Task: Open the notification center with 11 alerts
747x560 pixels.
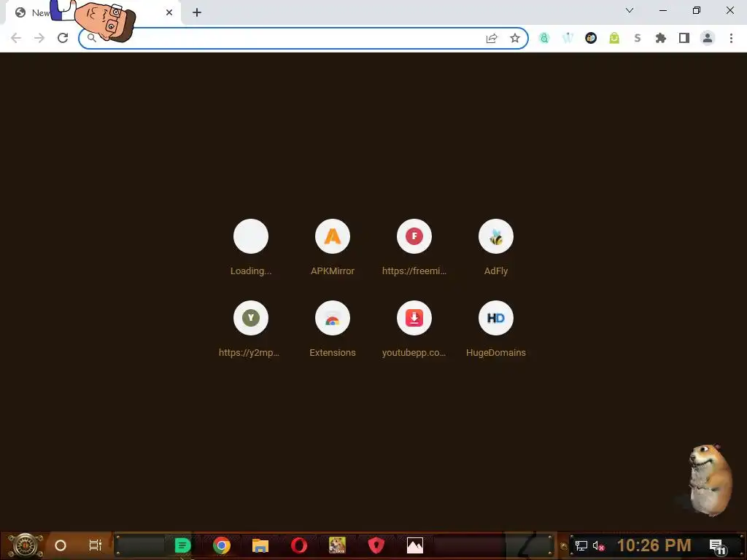Action: click(x=717, y=546)
